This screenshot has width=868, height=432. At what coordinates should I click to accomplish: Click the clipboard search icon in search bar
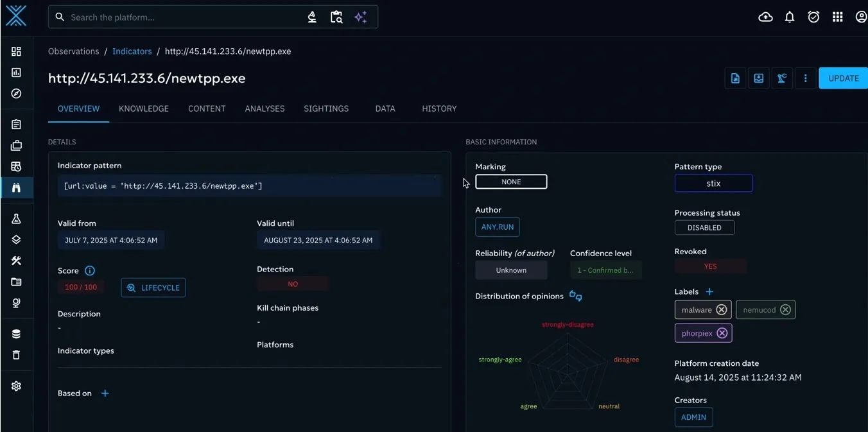pyautogui.click(x=336, y=17)
